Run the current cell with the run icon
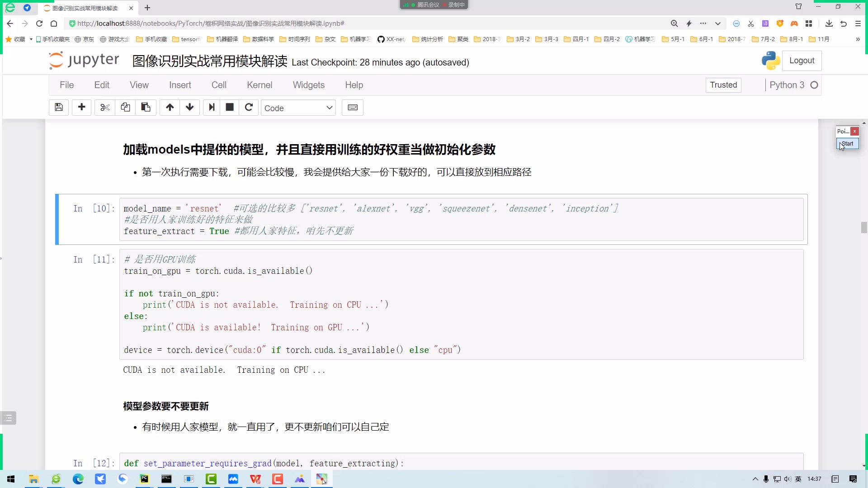The image size is (868, 488). click(211, 108)
